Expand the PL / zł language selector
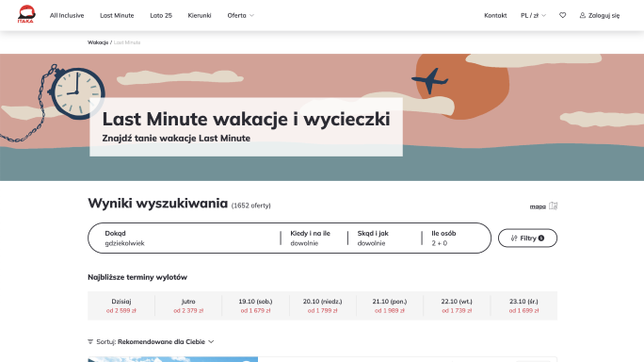Screen dimensions: 644x362 [533, 16]
